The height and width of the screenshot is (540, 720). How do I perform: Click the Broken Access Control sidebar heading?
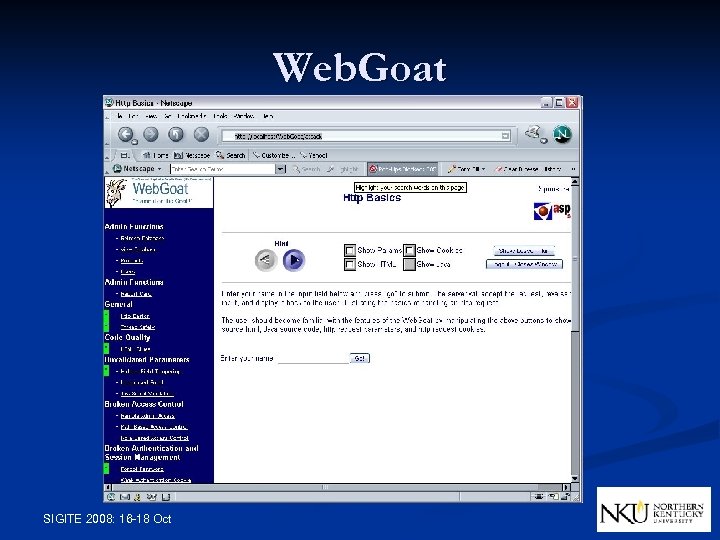coord(144,404)
